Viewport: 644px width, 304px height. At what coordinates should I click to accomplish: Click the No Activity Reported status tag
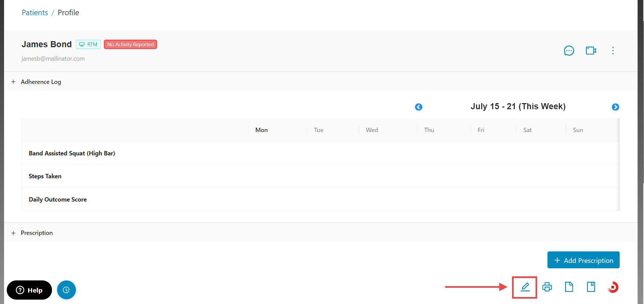pos(130,44)
